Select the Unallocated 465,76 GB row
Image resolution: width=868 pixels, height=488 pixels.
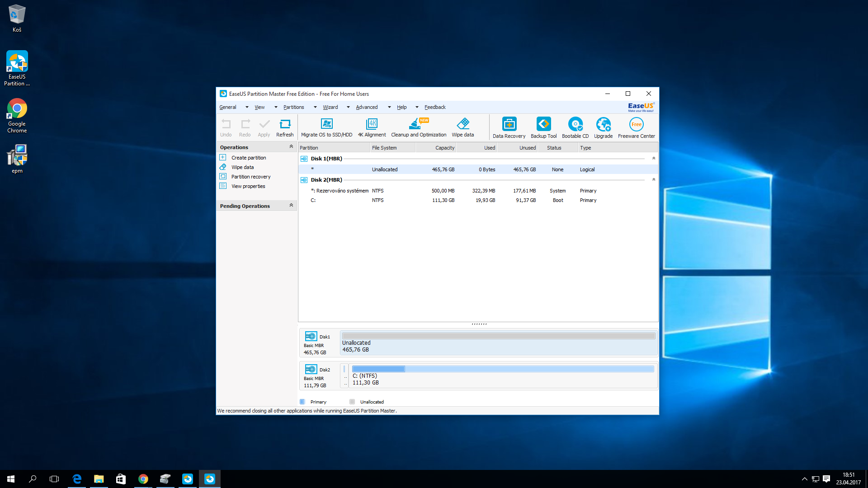478,169
